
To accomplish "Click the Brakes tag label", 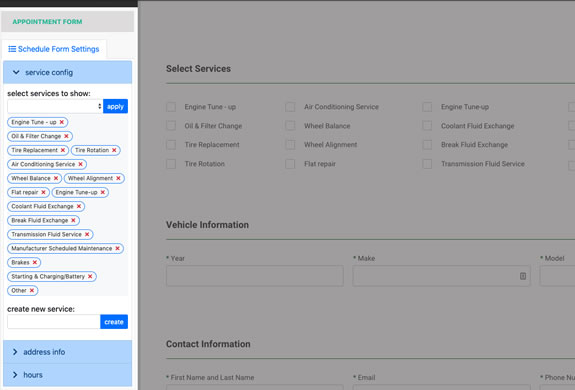I will click(x=20, y=262).
